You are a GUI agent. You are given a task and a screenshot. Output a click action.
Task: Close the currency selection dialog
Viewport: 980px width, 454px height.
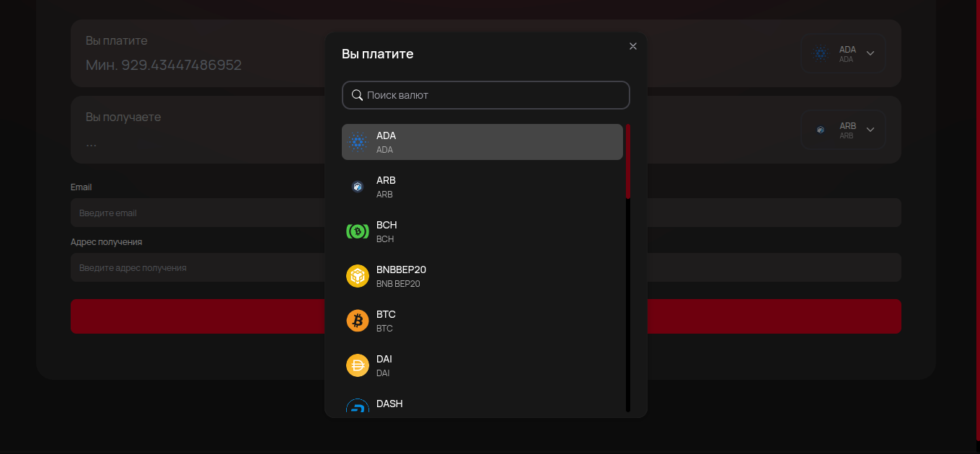click(633, 46)
